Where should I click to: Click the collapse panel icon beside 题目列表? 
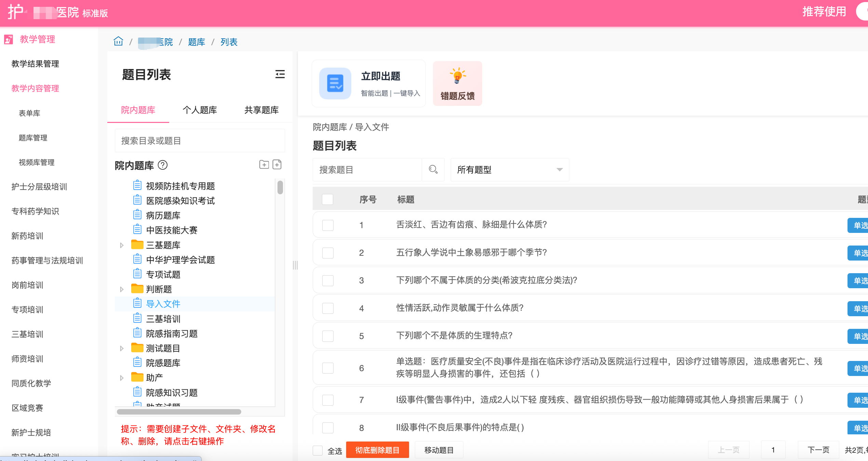point(280,74)
